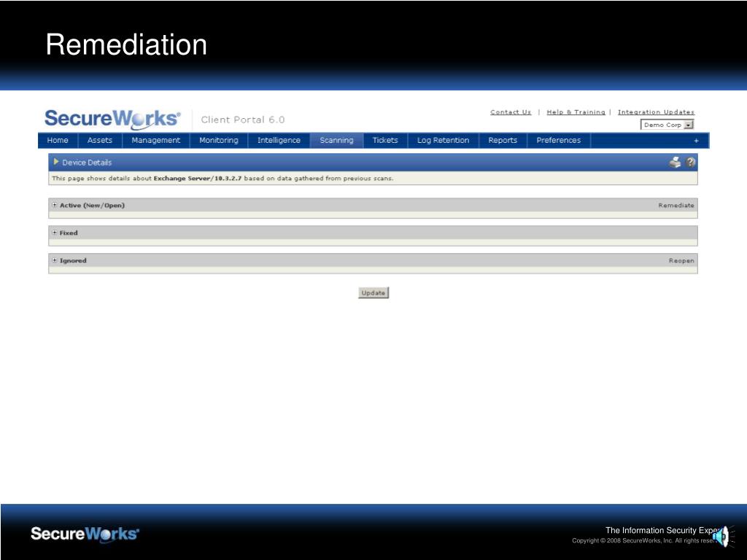Click the Contact Us link
Image resolution: width=747 pixels, height=560 pixels.
pyautogui.click(x=511, y=112)
